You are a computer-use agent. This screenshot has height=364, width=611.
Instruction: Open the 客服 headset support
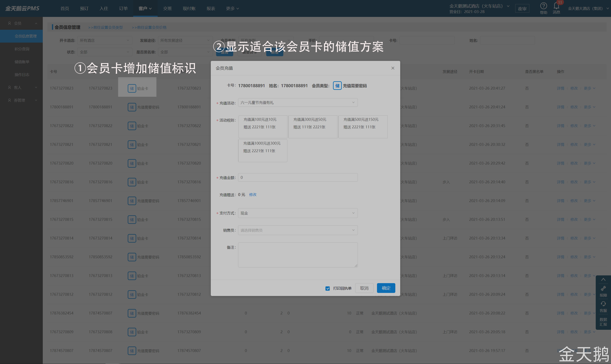click(x=603, y=307)
